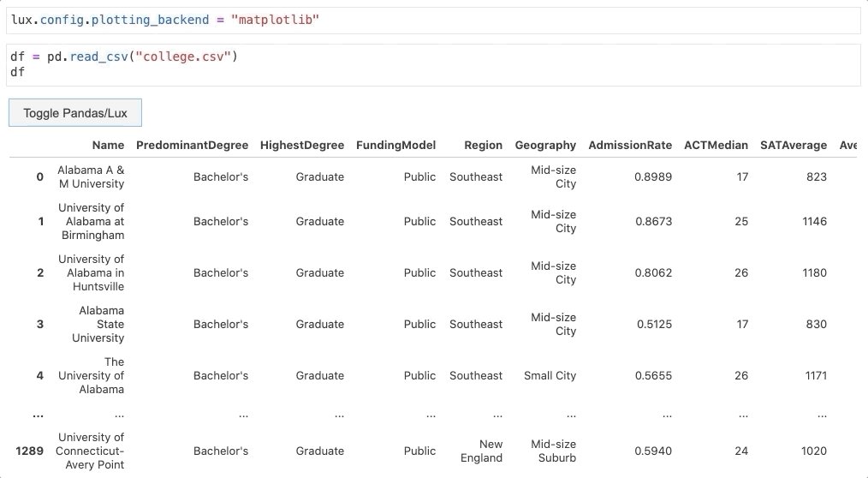Click the Small City geography cell
This screenshot has width=868, height=478.
click(x=550, y=375)
